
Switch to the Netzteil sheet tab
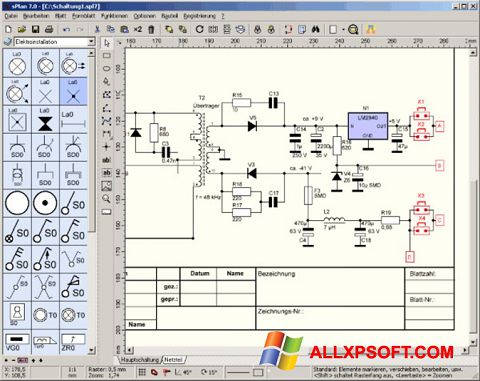click(x=174, y=360)
